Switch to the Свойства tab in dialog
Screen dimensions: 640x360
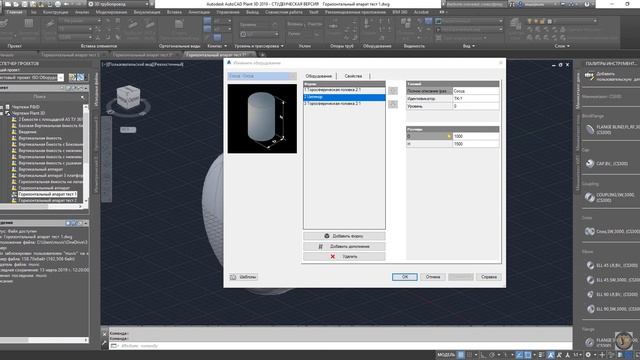(353, 76)
